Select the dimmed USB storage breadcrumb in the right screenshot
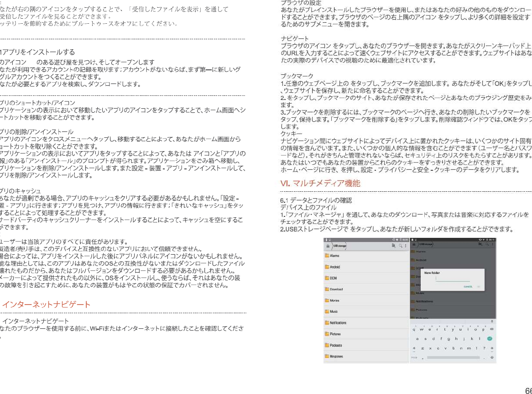The image size is (532, 394). coord(426,244)
